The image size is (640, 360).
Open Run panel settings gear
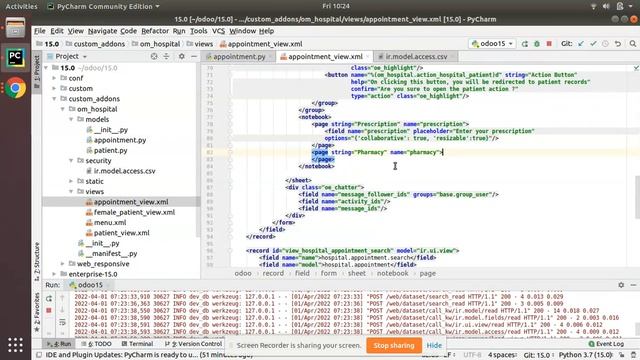tap(621, 285)
